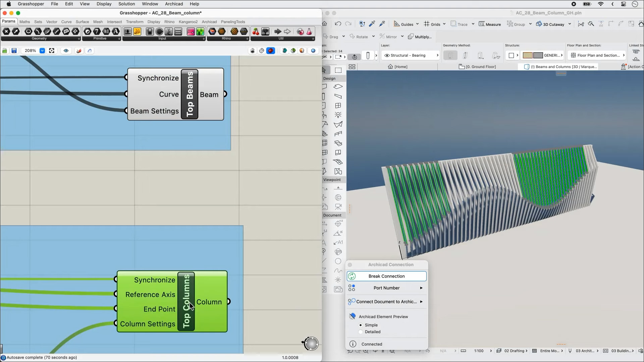This screenshot has height=362, width=644.
Task: Open the zoom level dropdown arrow
Action: tap(42, 51)
